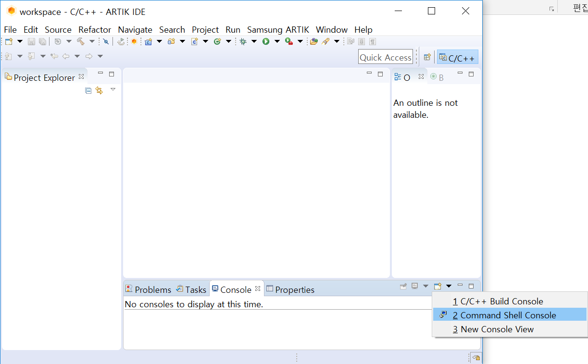
Task: Click the Quick Access search field
Action: pos(386,57)
